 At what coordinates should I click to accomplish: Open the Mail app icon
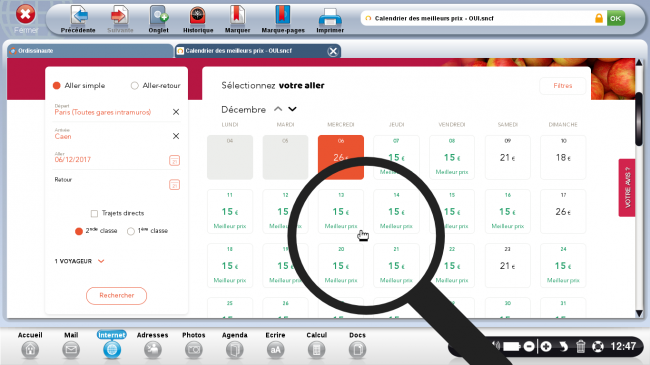[71, 350]
